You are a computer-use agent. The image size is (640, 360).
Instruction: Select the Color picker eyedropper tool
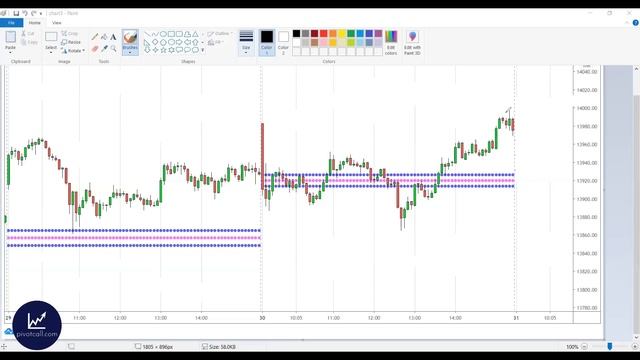104,49
